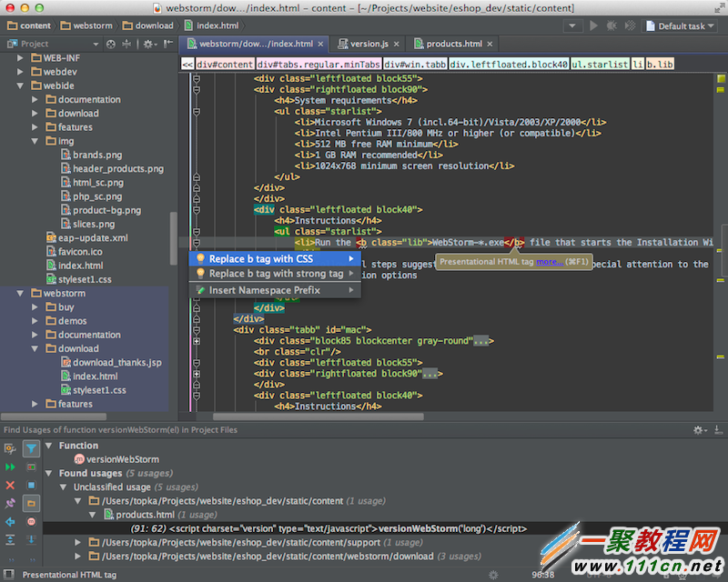
Task: Open the run configuration dropdown
Action: pyautogui.click(x=572, y=26)
